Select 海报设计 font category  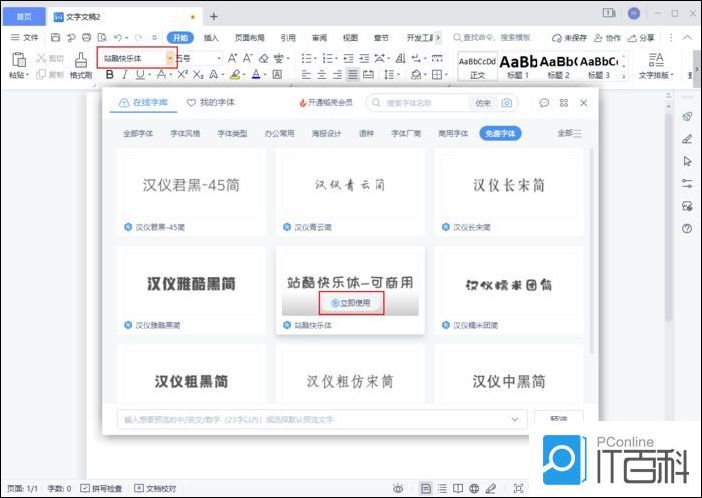[x=326, y=133]
